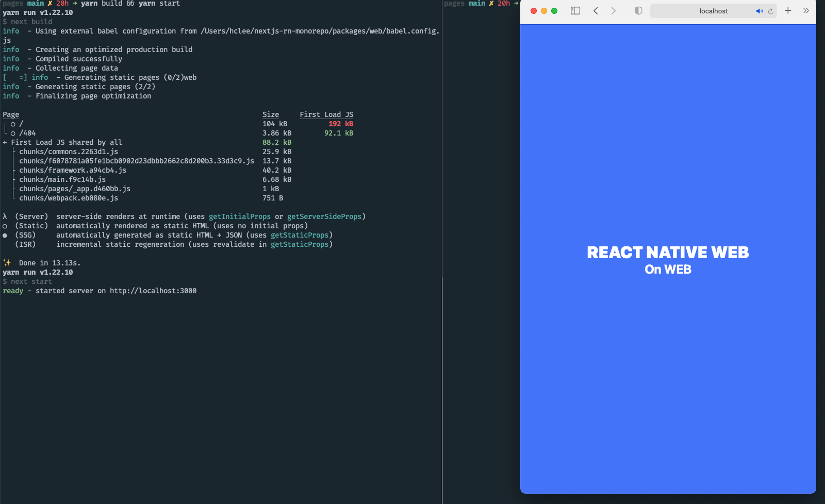
Task: Click the On WEB subtitle text
Action: pyautogui.click(x=668, y=270)
